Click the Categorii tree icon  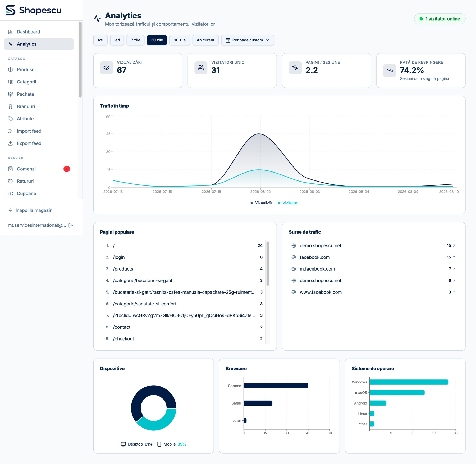tap(10, 82)
